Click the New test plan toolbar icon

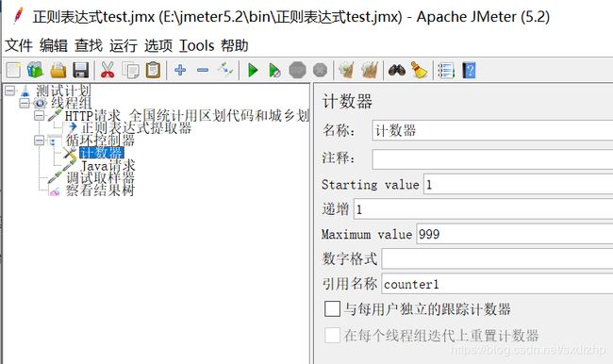pyautogui.click(x=13, y=71)
